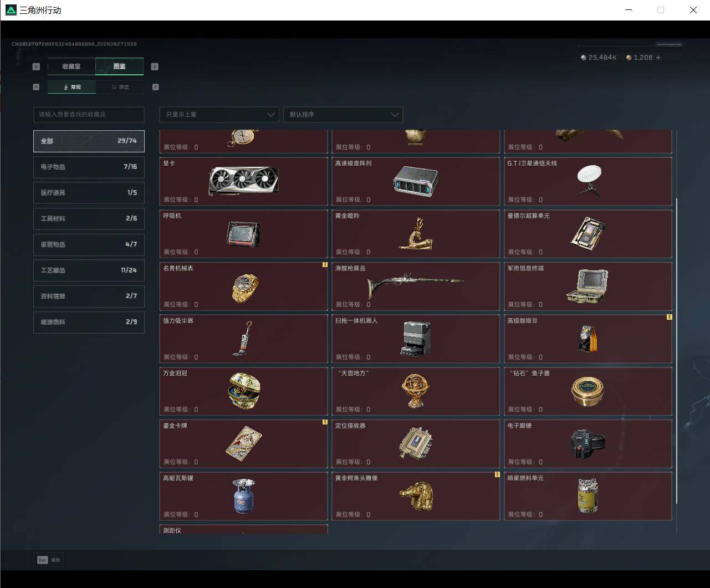This screenshot has width=710, height=588.
Task: Filter by 医疗道具 category
Action: pos(89,193)
